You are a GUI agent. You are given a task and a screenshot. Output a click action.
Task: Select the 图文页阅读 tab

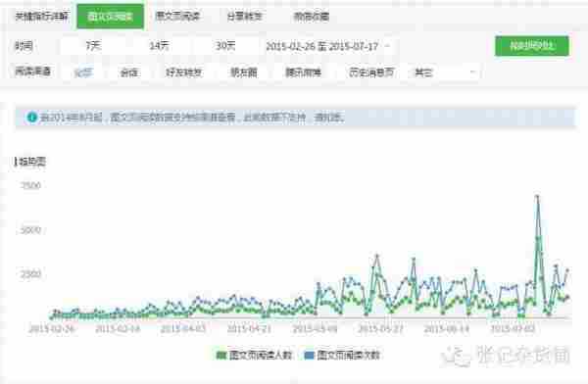pyautogui.click(x=110, y=17)
